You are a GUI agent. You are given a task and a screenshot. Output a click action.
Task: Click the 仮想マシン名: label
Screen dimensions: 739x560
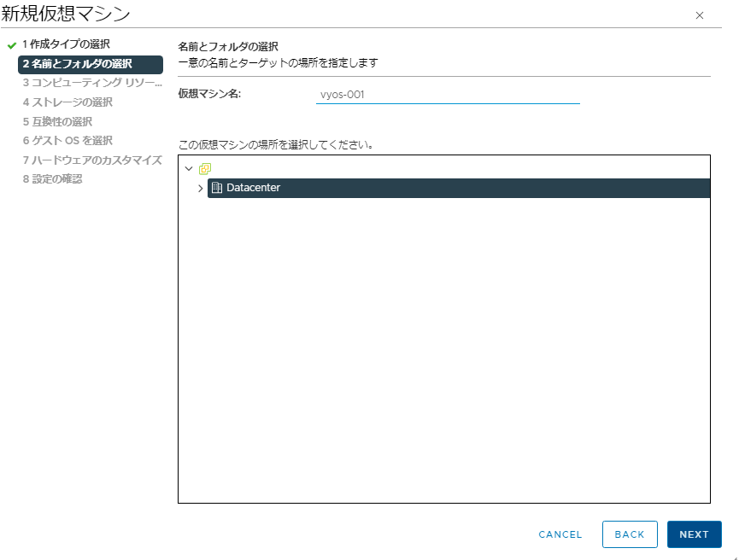209,94
